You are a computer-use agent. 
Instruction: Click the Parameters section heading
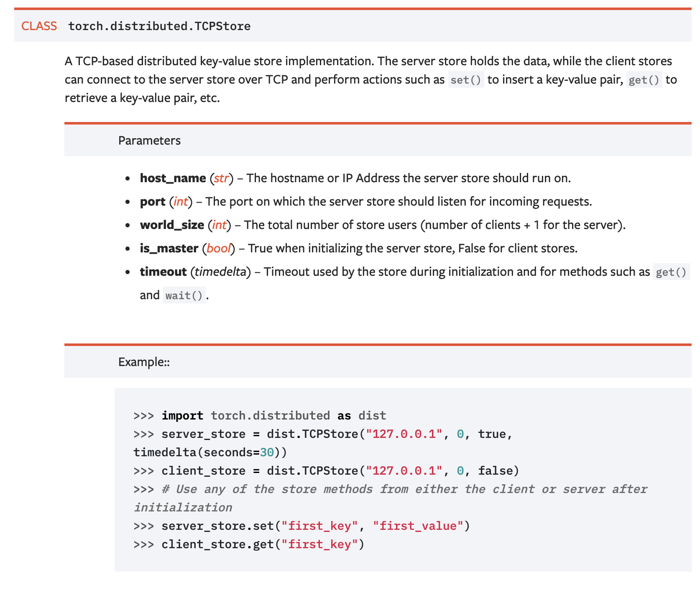[x=149, y=140]
